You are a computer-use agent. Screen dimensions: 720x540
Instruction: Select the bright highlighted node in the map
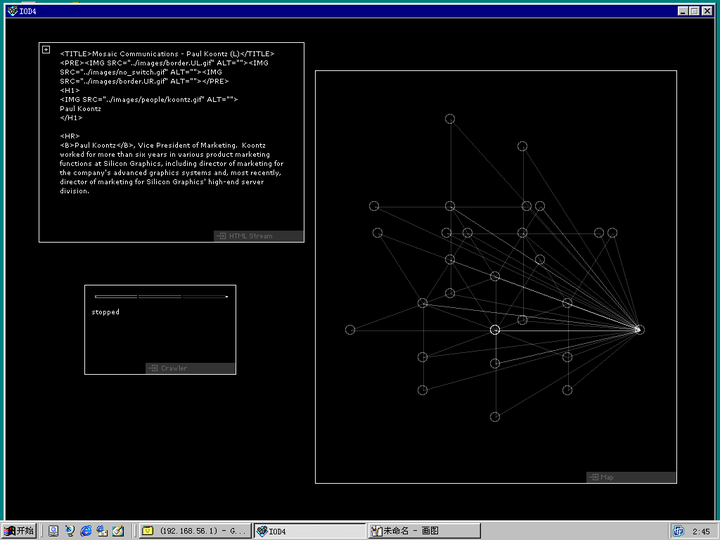[x=495, y=330]
